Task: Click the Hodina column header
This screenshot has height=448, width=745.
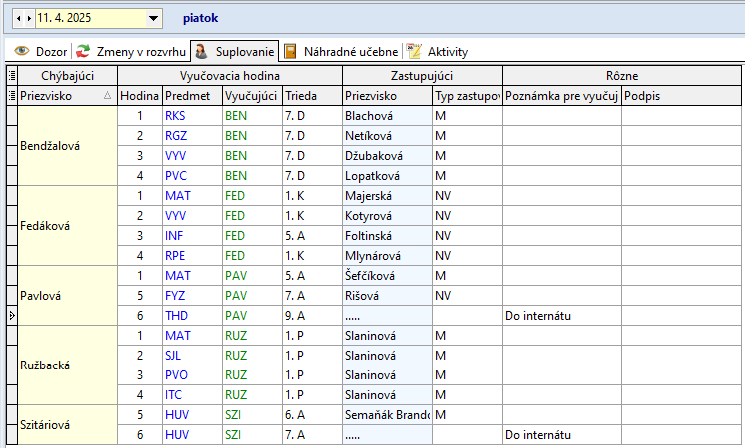Action: click(x=139, y=95)
